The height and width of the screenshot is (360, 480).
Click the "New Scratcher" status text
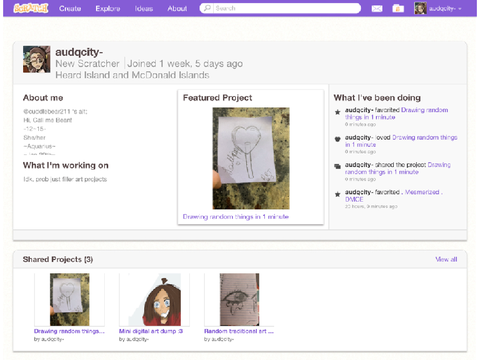click(x=87, y=64)
